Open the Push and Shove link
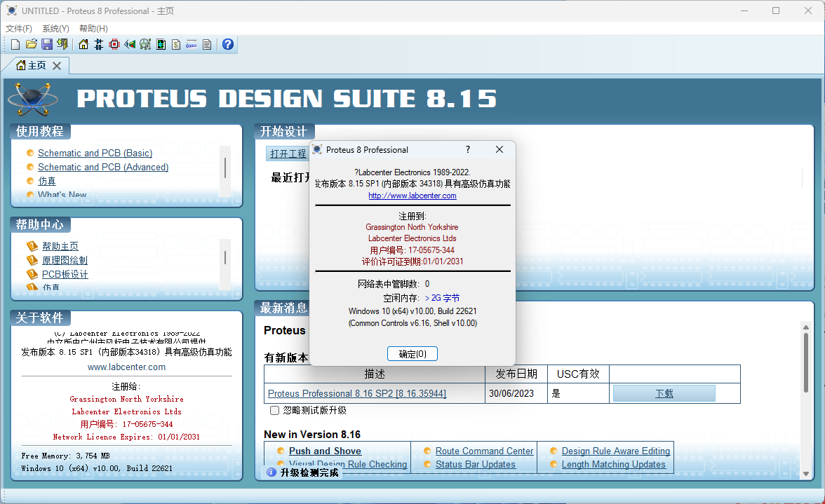This screenshot has width=825, height=504. click(x=326, y=451)
